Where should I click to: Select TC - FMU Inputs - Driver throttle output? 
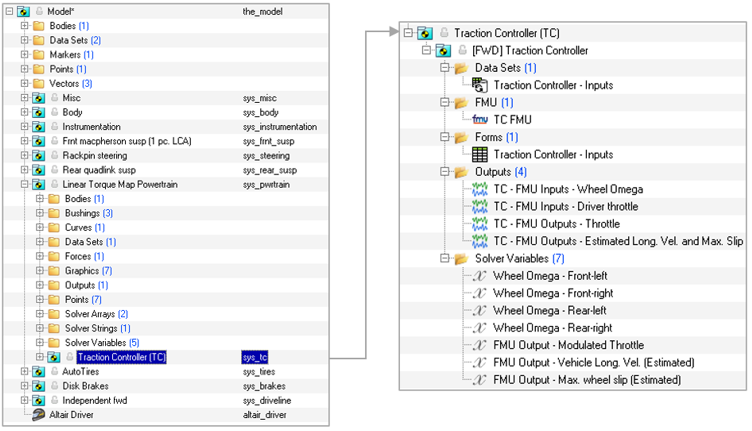tap(565, 206)
